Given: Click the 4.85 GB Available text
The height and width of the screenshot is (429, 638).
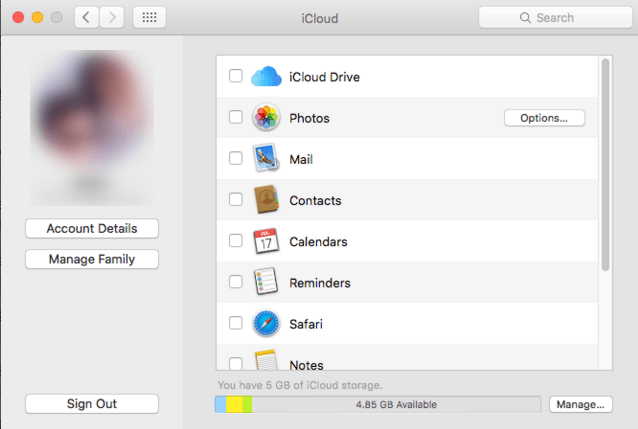Looking at the screenshot, I should coord(396,405).
